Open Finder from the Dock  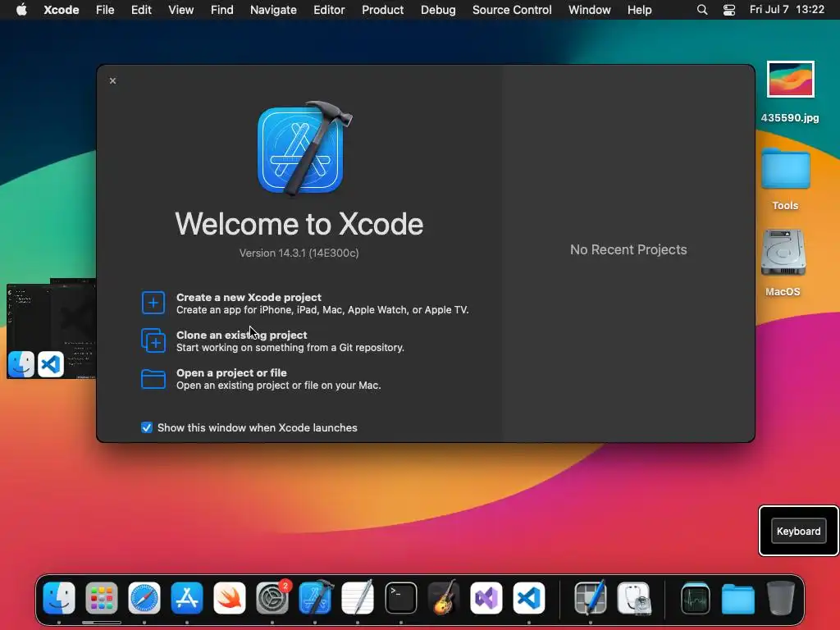59,598
